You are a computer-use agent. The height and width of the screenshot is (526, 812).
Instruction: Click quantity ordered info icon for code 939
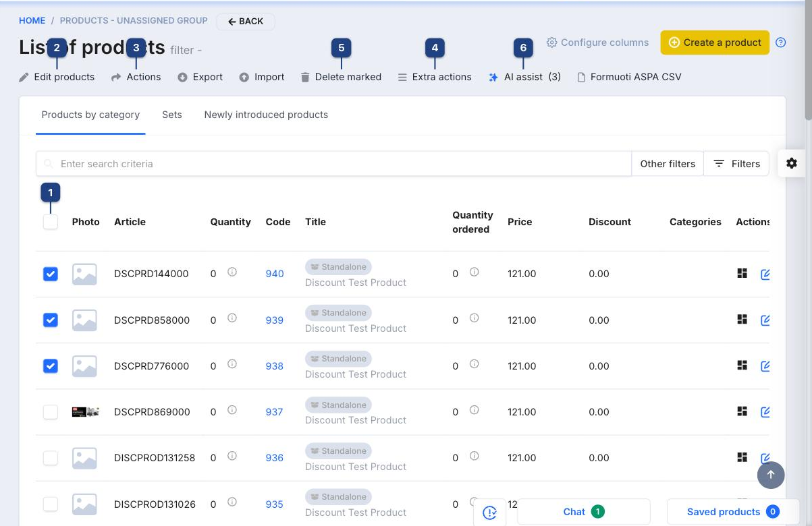475,318
